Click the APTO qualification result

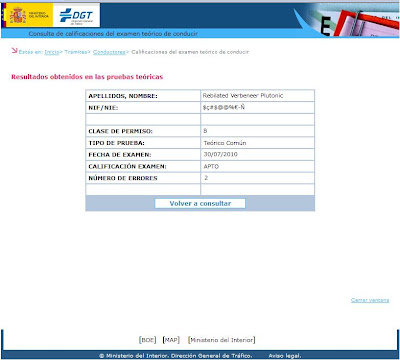tap(211, 166)
